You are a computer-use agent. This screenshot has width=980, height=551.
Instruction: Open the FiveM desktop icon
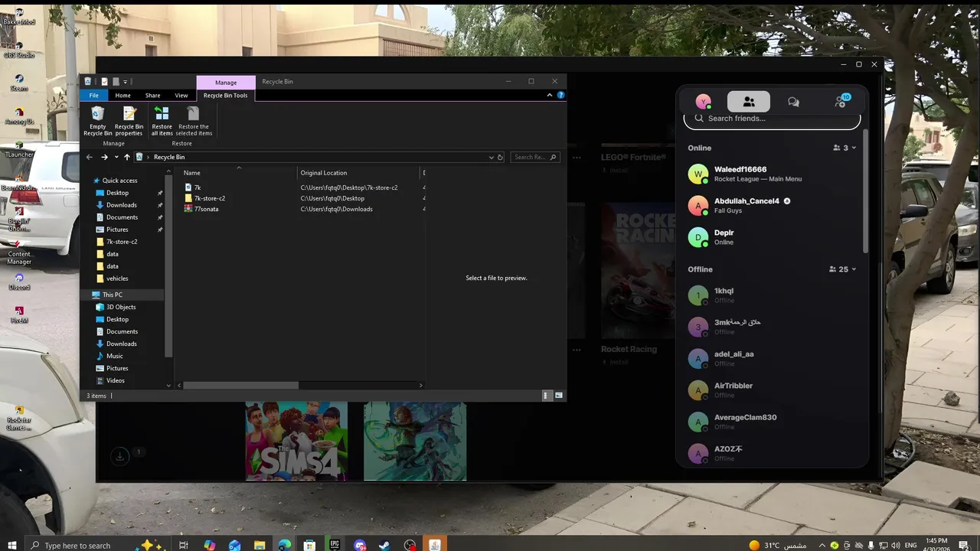[19, 314]
